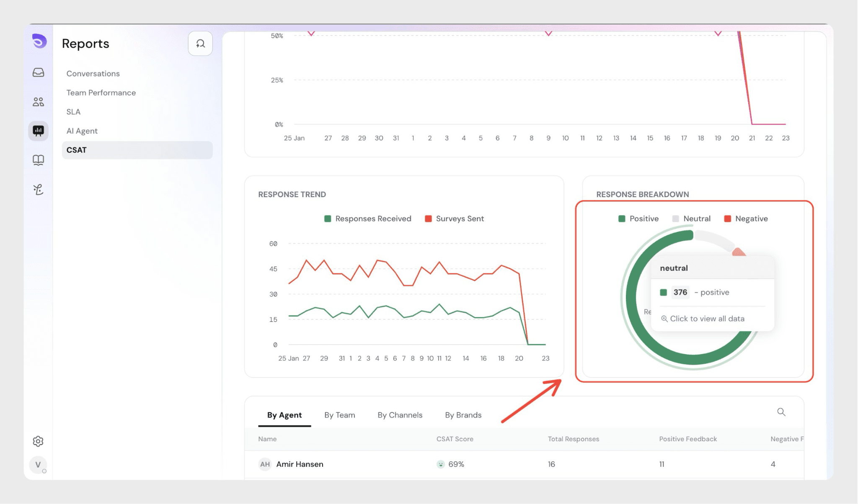Toggle Negative legend in Response Breakdown

(x=746, y=219)
